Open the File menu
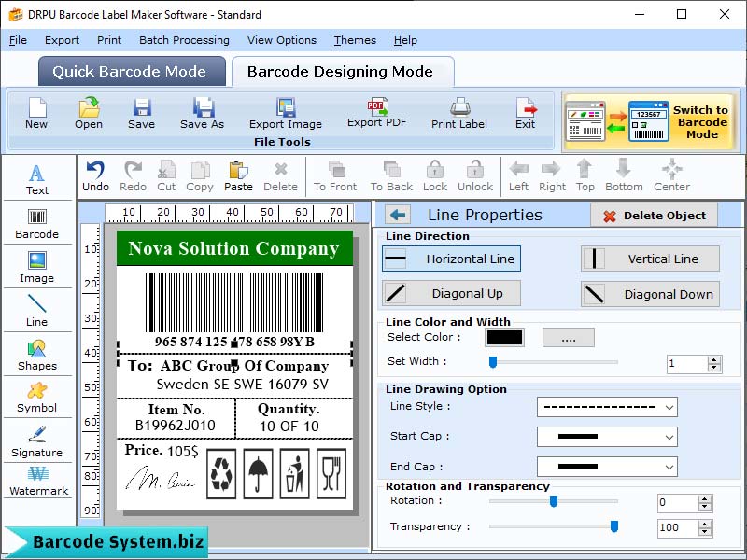The image size is (747, 560). point(18,40)
